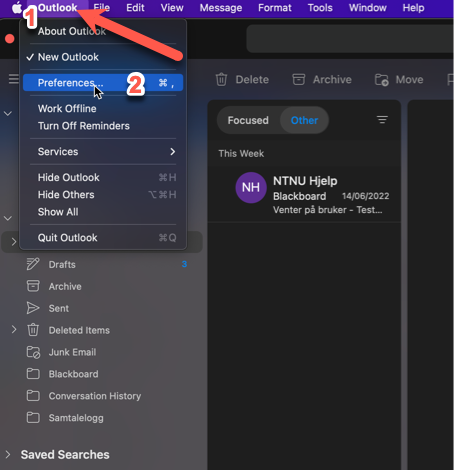Collapse the sidebar chevron left of Show All
The image size is (454, 470).
coord(8,218)
